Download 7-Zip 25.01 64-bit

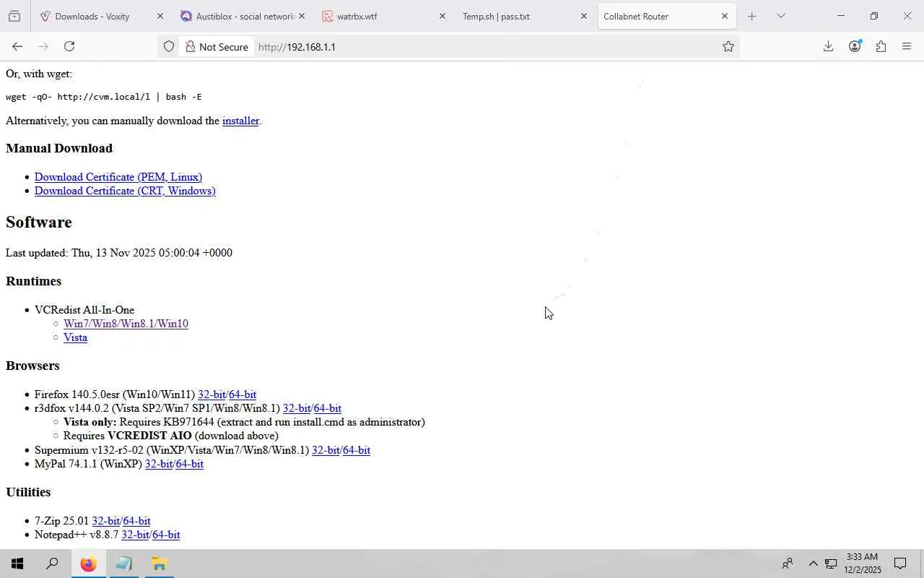pyautogui.click(x=136, y=521)
